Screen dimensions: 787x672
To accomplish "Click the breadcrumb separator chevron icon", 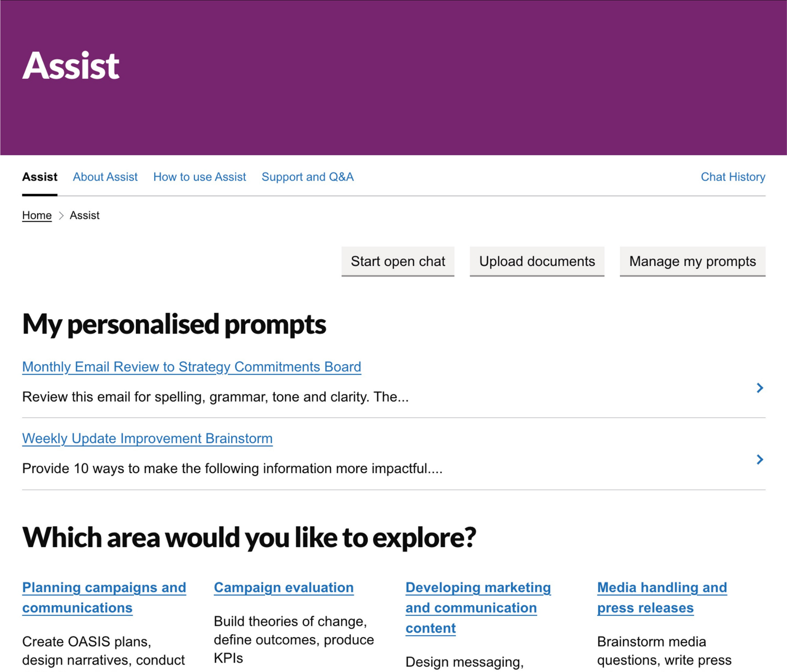I will point(61,215).
